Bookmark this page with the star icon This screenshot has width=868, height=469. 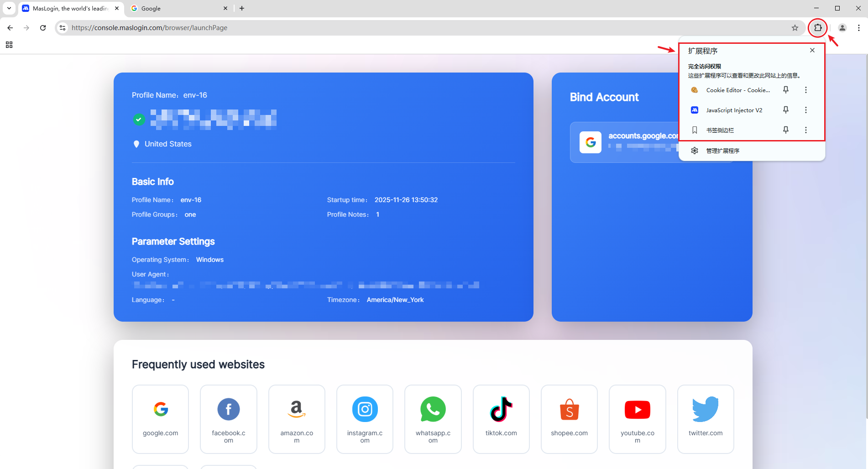pos(795,28)
